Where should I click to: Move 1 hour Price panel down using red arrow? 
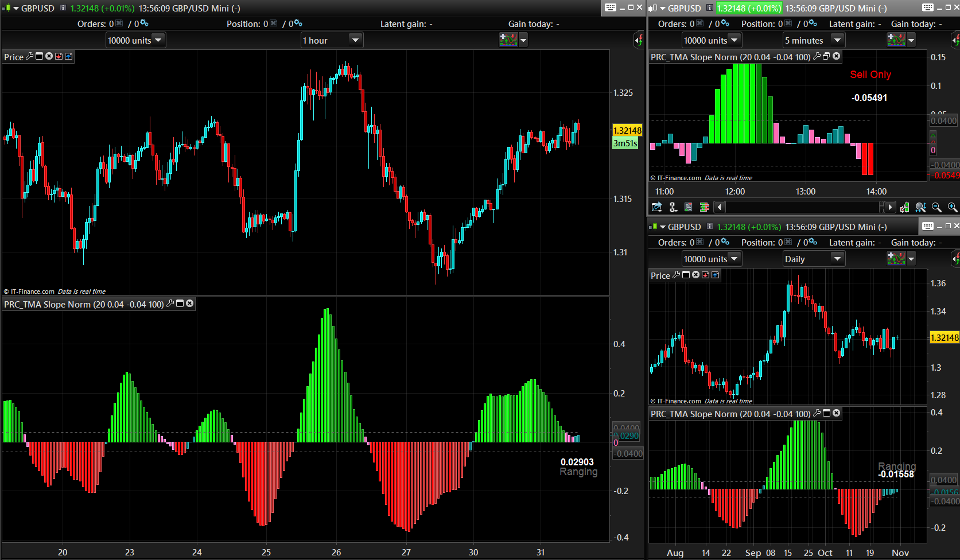[x=59, y=56]
